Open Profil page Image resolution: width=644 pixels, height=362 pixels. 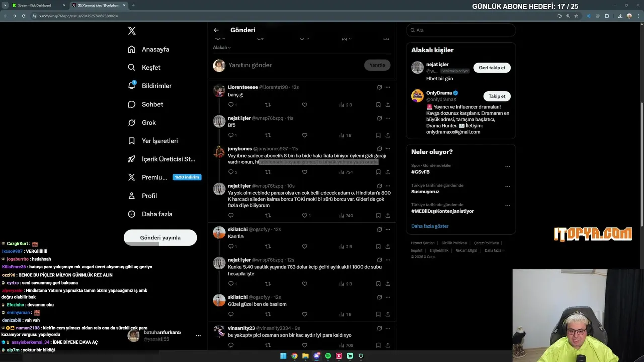(142, 196)
